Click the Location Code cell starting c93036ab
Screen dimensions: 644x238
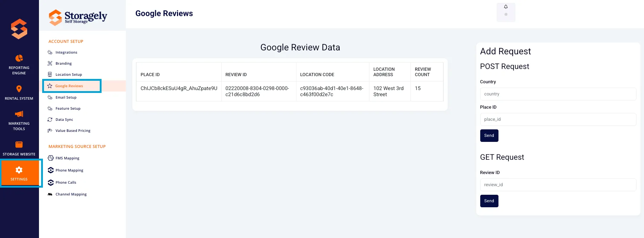[332, 91]
